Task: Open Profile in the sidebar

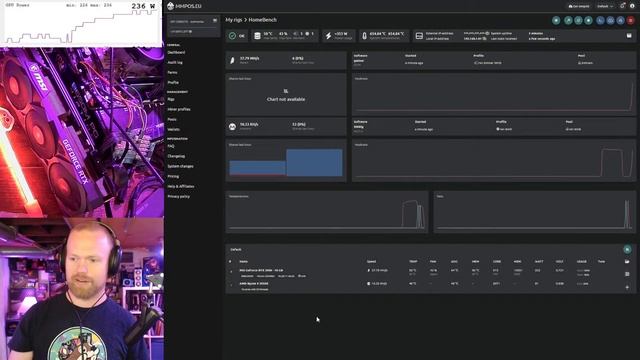Action: coord(173,82)
